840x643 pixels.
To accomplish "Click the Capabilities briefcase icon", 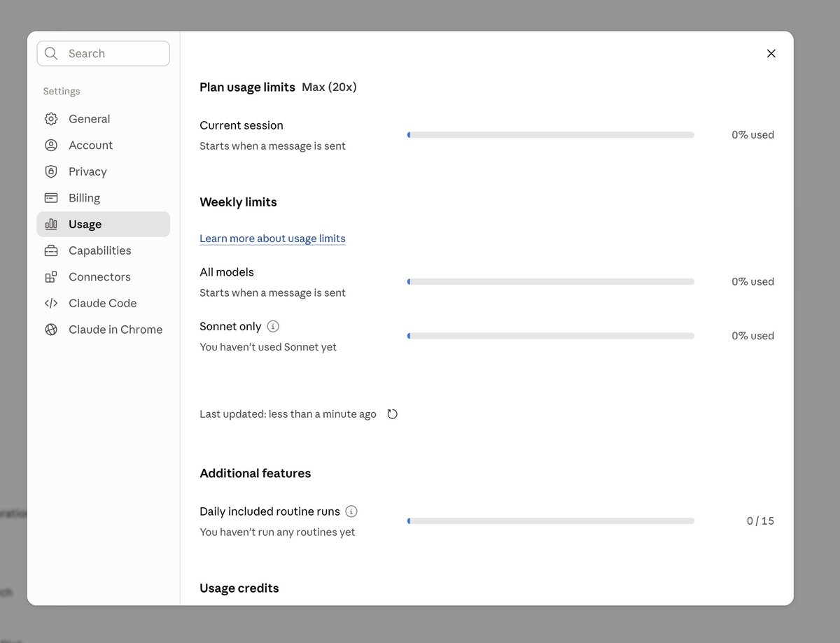I will pyautogui.click(x=51, y=250).
